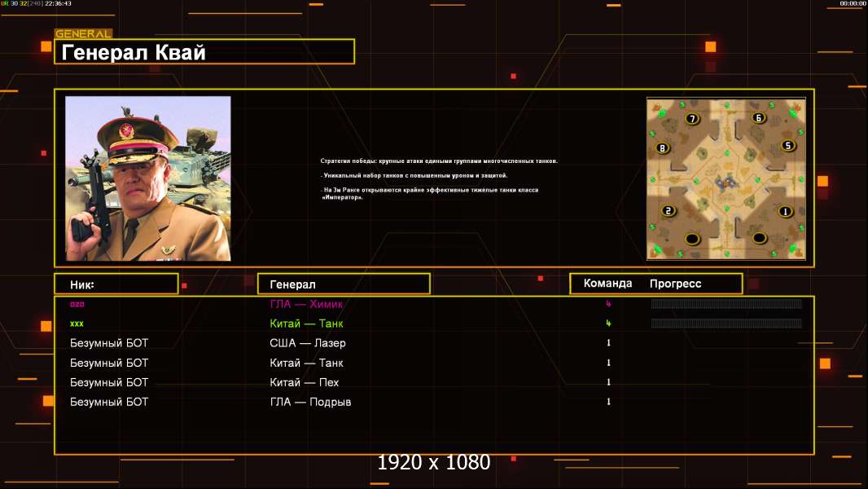Click the progress bar for player ozo
Viewport: 868px width, 489px height.
point(726,303)
